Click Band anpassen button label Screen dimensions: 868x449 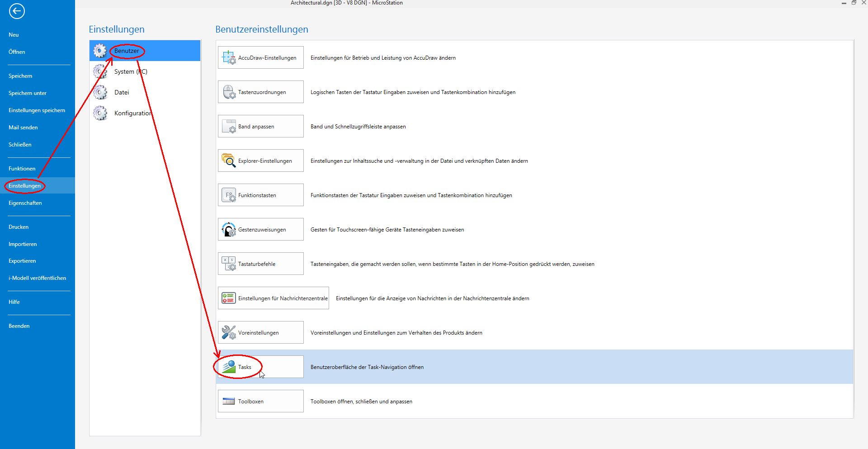(x=256, y=127)
